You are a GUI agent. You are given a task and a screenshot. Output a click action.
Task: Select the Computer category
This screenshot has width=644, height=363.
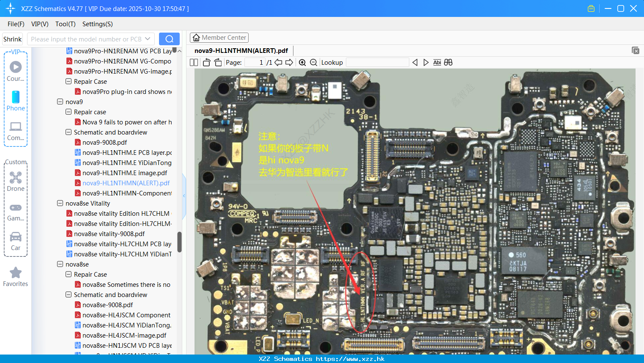(x=16, y=131)
